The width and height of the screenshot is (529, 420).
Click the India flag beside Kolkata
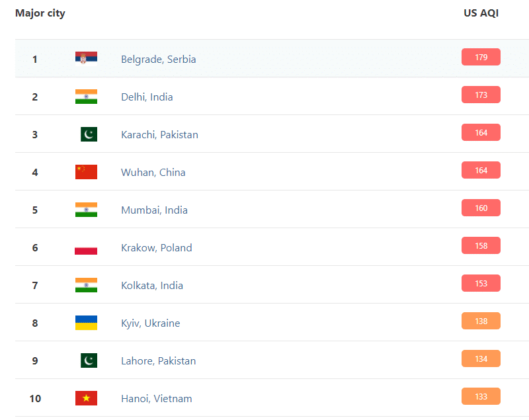(86, 285)
